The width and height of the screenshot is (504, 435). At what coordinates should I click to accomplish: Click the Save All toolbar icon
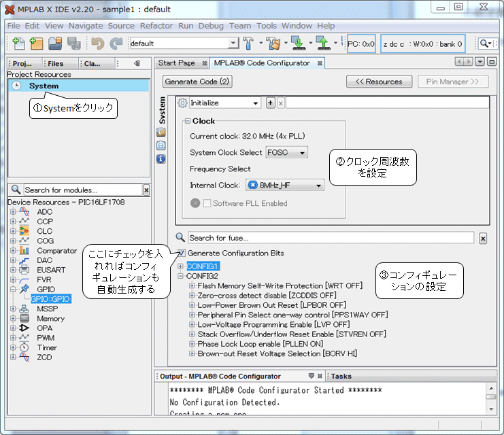pos(73,43)
